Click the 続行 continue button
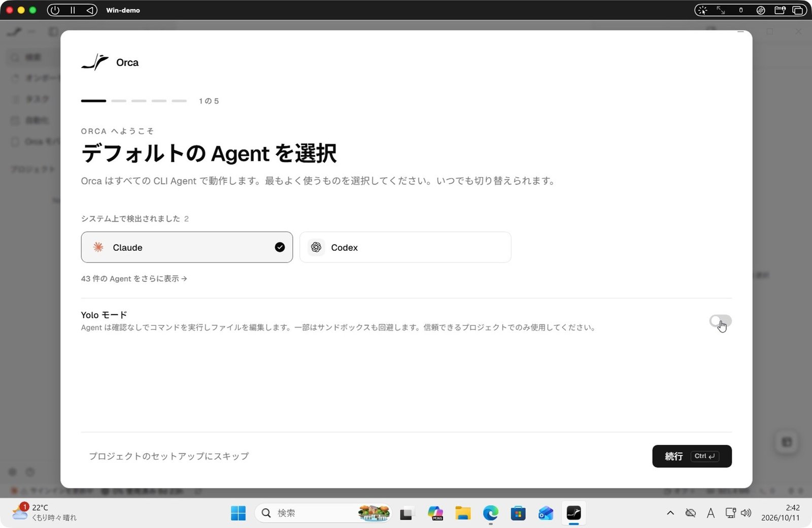Viewport: 812px width, 528px height. (x=692, y=456)
